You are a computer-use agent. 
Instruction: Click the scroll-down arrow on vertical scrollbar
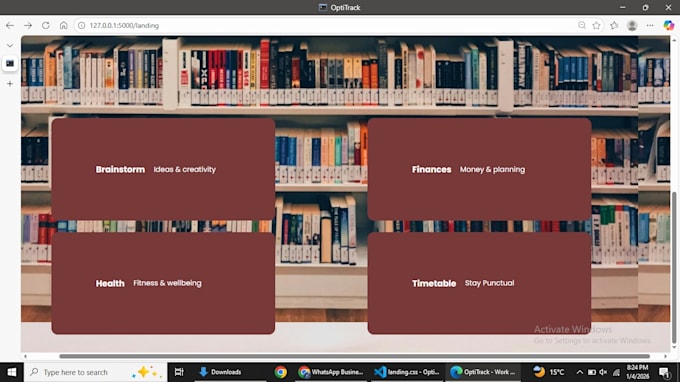673,347
